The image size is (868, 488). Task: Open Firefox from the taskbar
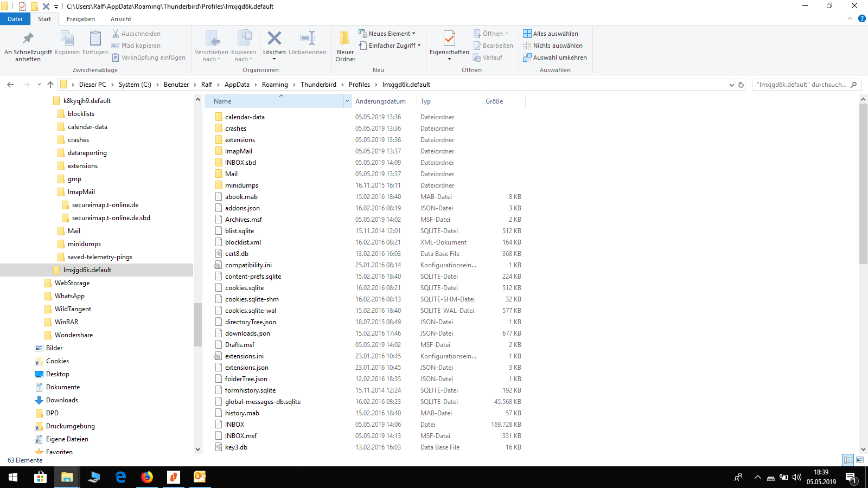click(x=147, y=477)
